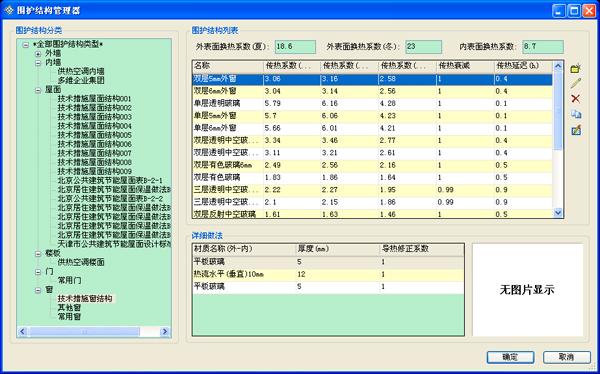The height and width of the screenshot is (374, 600).
Task: Select the 单层5mm外窗 row
Action: point(372,116)
